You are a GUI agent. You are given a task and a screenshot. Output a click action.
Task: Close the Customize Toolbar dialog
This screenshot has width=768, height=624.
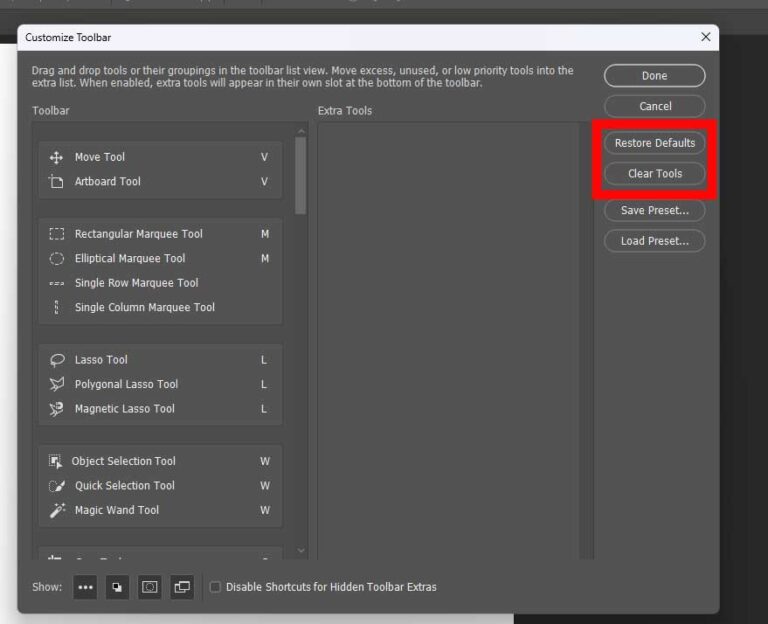click(x=705, y=37)
